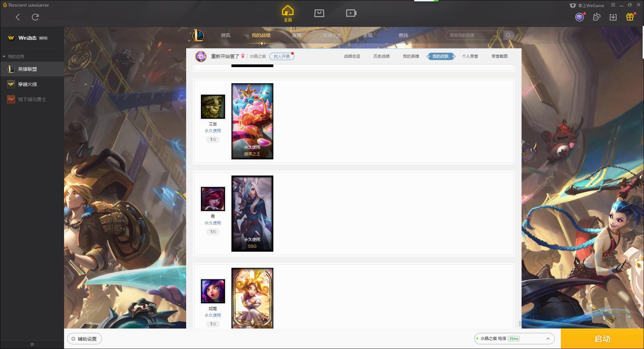Open the 糖果之王 skin card
This screenshot has height=349, width=644.
pyautogui.click(x=252, y=121)
